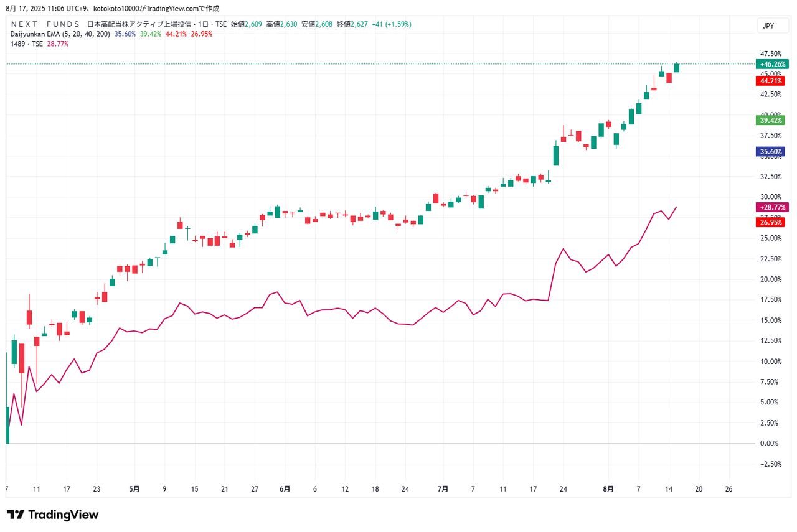797x532 pixels.
Task: Select the red 26.95% axis label
Action: (x=771, y=222)
